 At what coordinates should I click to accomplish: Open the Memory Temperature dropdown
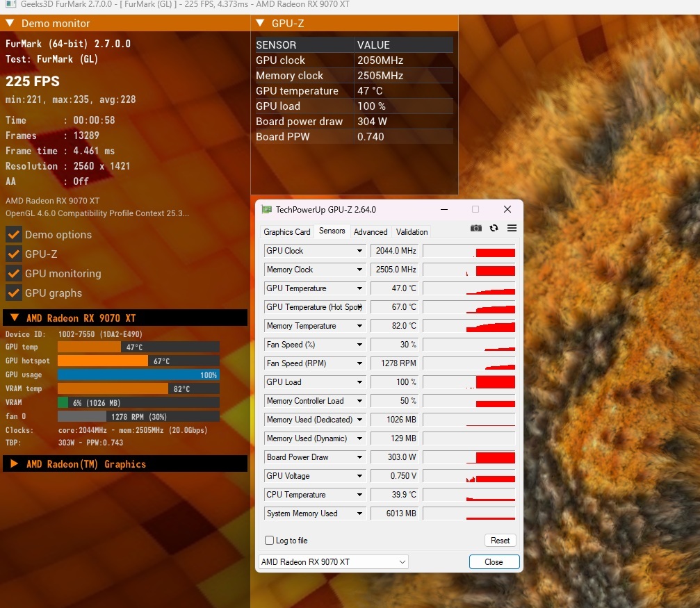(359, 326)
